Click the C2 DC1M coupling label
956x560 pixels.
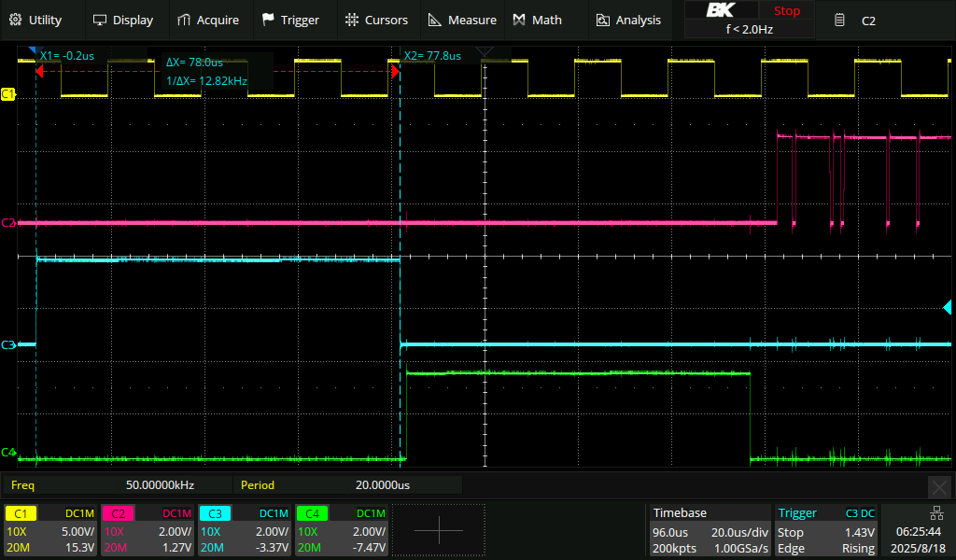pyautogui.click(x=176, y=513)
